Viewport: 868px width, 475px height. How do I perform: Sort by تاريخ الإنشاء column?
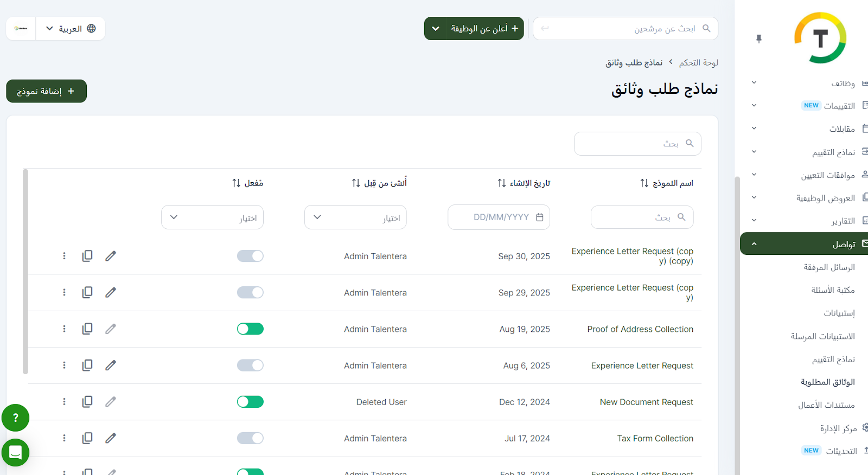502,183
